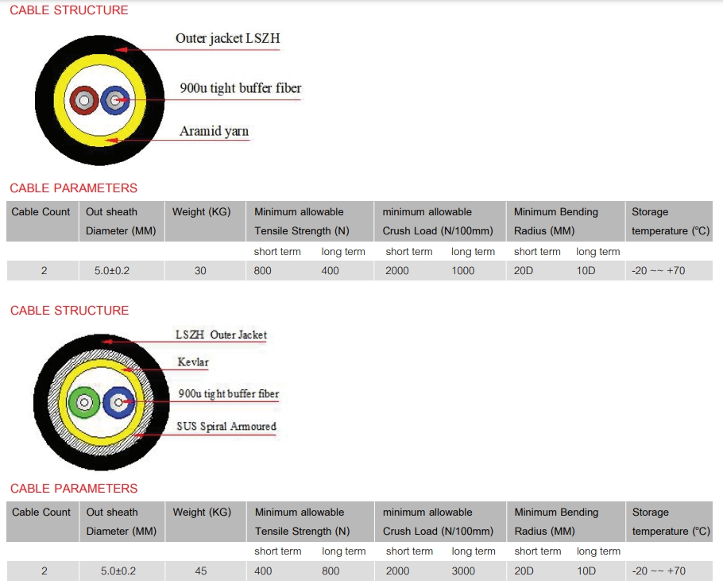
Task: Click the blue fiber in the lower cable diagram
Action: click(x=118, y=403)
